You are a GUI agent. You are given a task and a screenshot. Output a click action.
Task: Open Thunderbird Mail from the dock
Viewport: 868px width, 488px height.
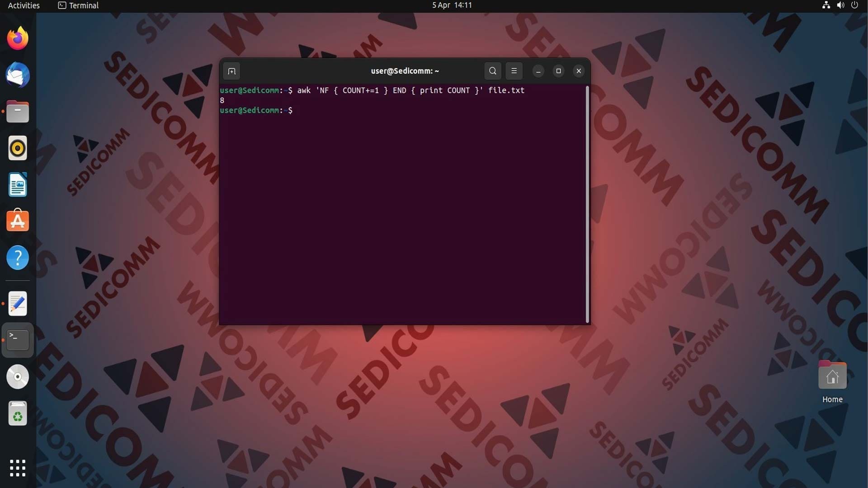coord(18,75)
